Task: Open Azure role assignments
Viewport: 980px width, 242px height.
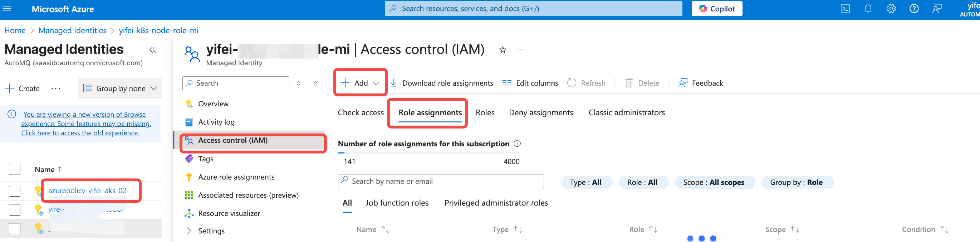Action: coord(236,177)
